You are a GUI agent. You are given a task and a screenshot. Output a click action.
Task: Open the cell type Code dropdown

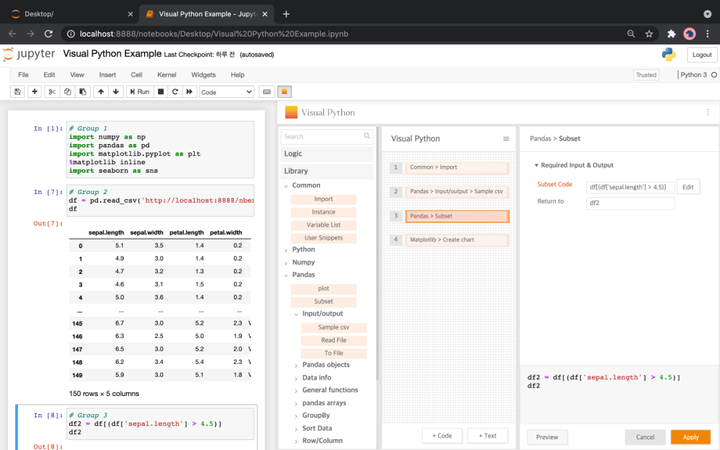pyautogui.click(x=226, y=92)
